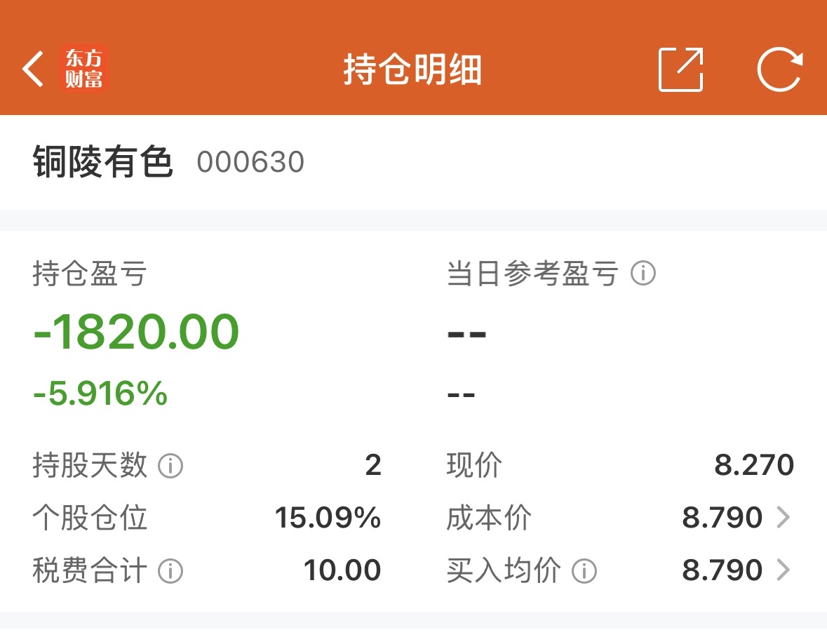This screenshot has width=827, height=644.
Task: Tap info icon beside 税费合计
Action: 170,571
